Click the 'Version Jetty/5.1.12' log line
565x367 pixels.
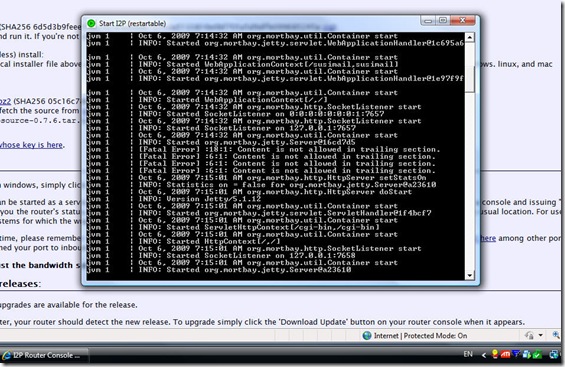[x=174, y=199]
